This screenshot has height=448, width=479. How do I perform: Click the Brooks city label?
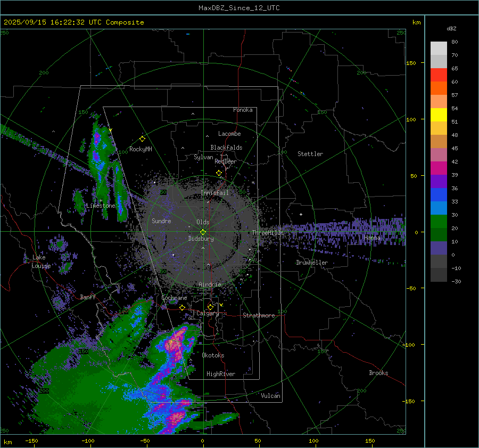[x=378, y=373]
